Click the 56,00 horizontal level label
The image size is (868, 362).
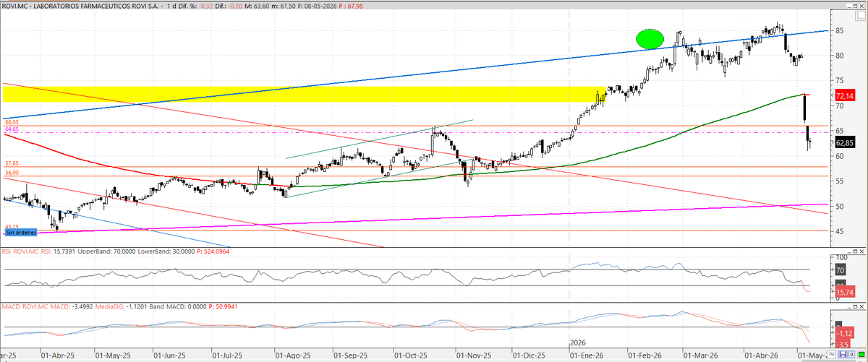(x=11, y=173)
